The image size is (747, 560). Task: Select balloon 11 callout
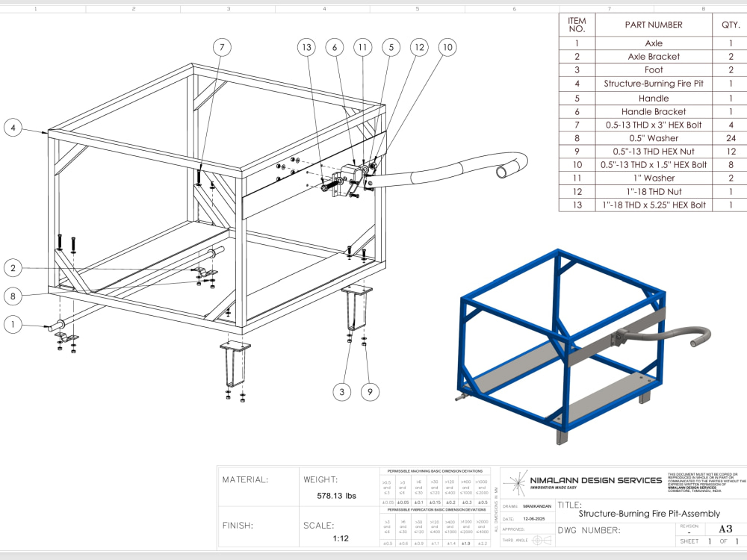coord(362,47)
